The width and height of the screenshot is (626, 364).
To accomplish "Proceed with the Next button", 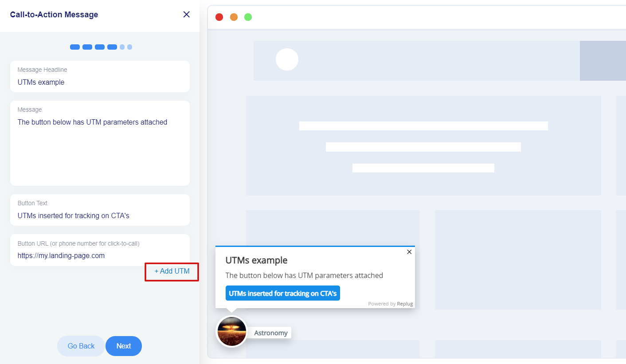I will pyautogui.click(x=124, y=346).
